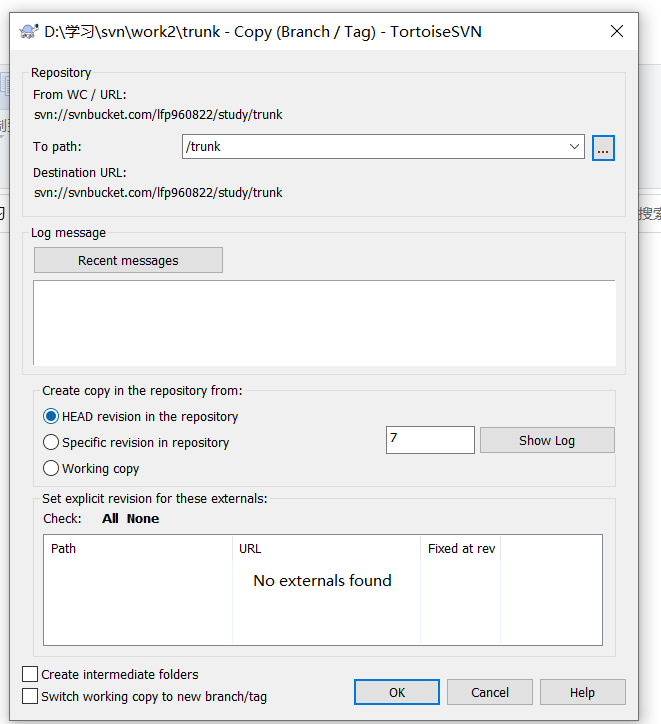This screenshot has width=661, height=724.
Task: Open Show Log for revisions
Action: 547,440
